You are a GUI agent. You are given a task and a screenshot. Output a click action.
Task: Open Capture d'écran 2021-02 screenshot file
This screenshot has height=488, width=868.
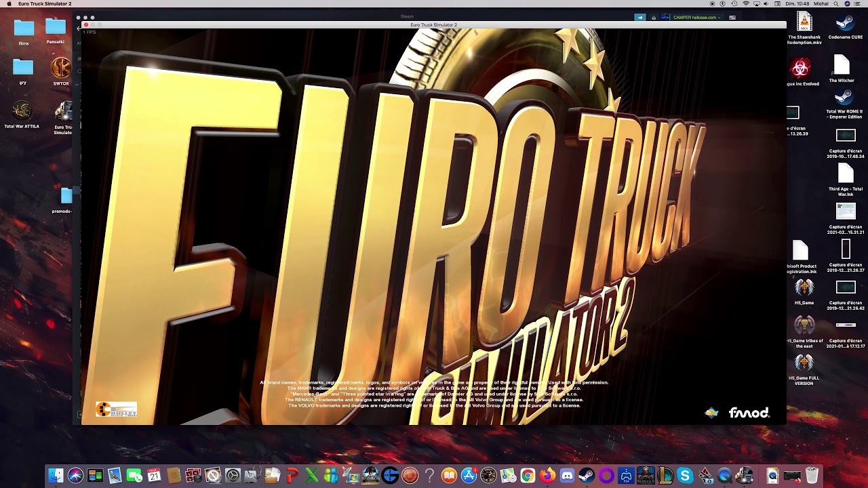tap(846, 211)
